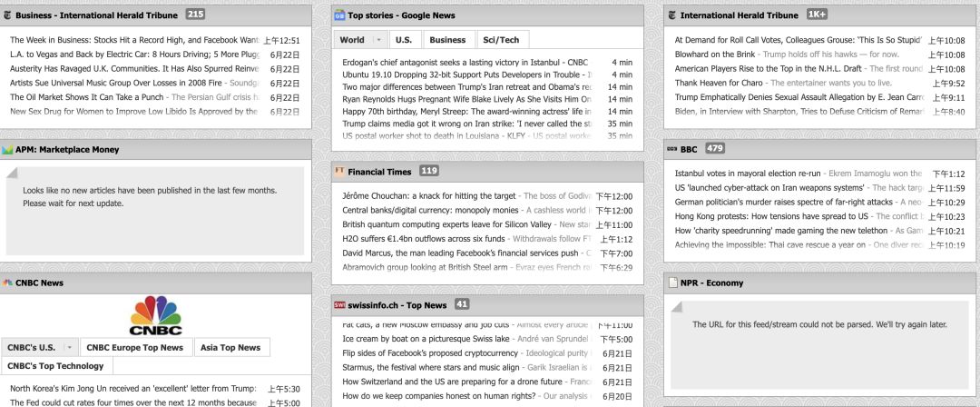Click the Financial Times FT icon
The width and height of the screenshot is (980, 407).
[339, 171]
